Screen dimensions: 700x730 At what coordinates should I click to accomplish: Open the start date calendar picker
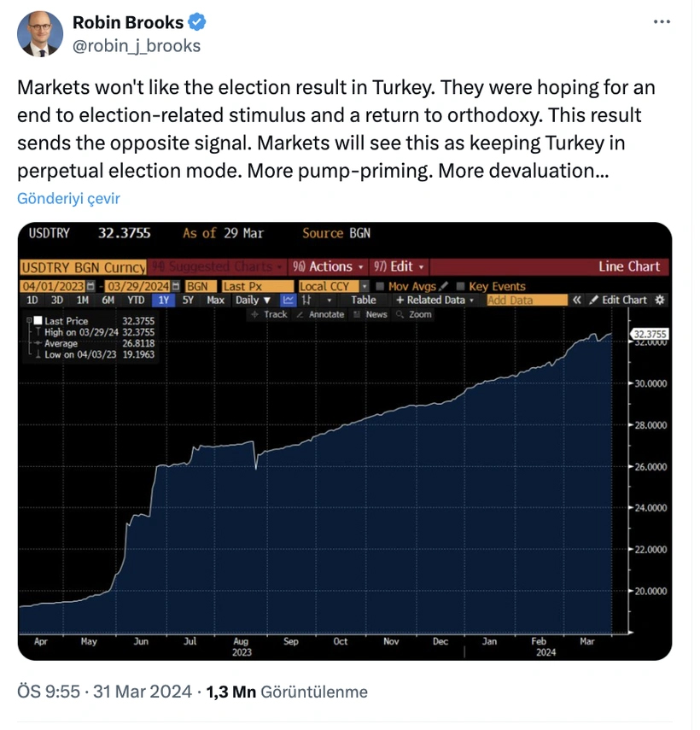pos(88,286)
